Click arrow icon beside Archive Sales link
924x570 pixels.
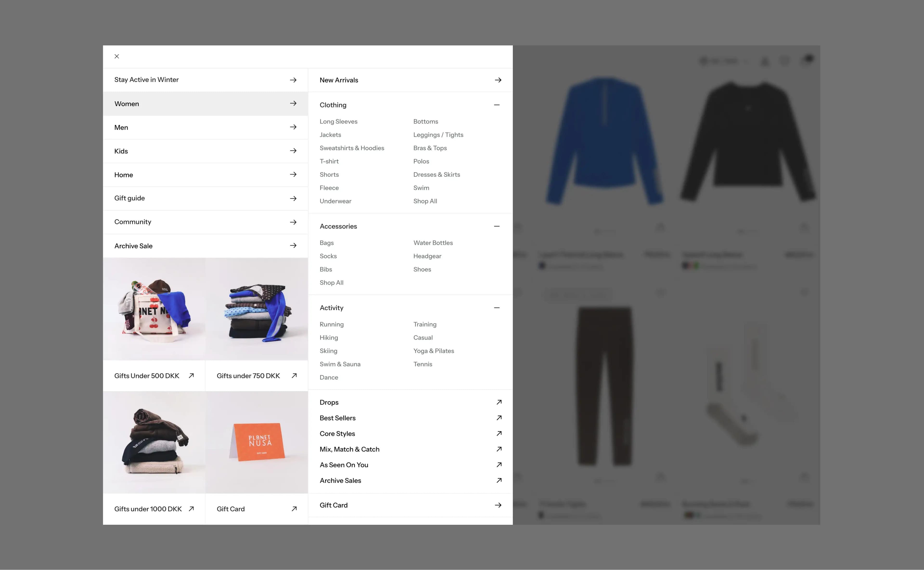point(499,480)
